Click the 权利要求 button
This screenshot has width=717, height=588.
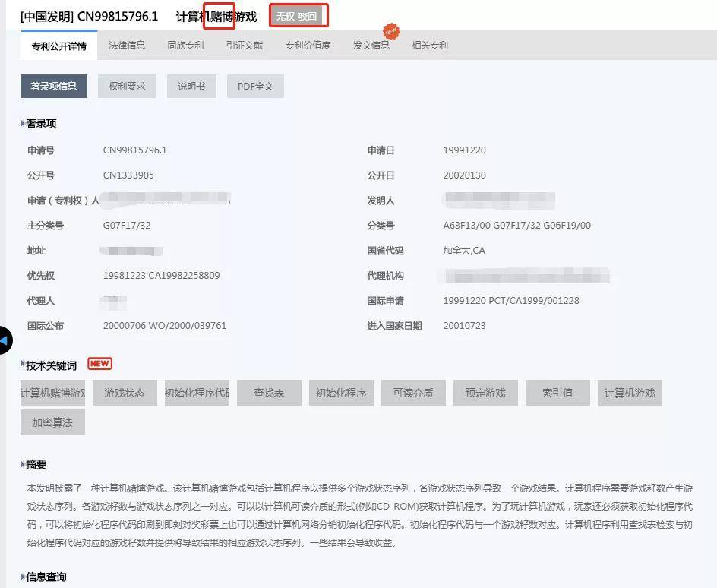pos(127,86)
